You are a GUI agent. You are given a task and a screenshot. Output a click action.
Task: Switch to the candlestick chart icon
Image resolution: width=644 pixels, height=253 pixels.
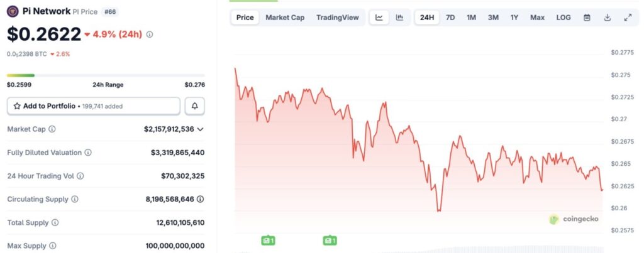click(399, 18)
